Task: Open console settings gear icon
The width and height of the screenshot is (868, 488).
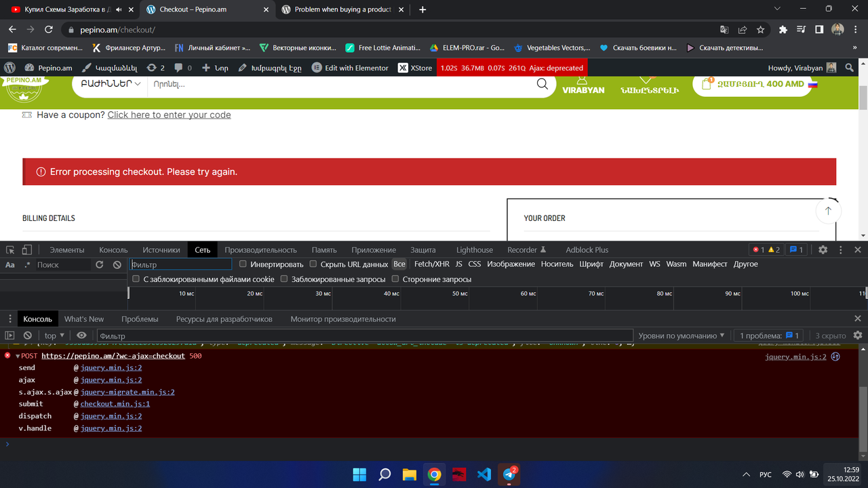Action: tap(858, 335)
